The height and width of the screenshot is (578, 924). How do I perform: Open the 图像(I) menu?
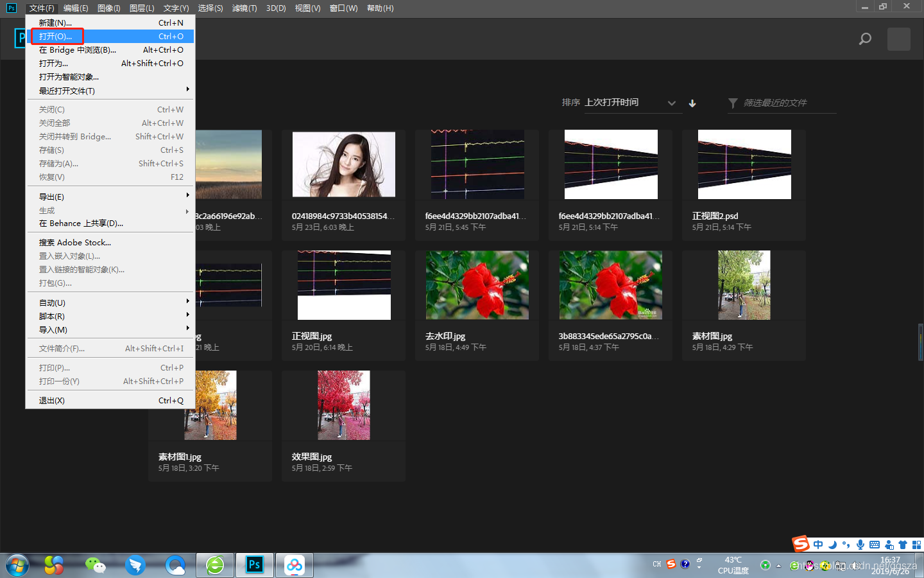[x=109, y=8]
